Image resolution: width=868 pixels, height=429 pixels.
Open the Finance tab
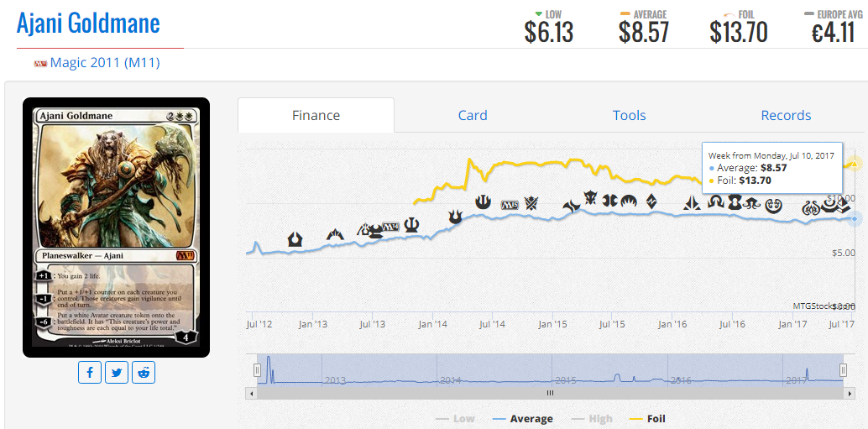316,115
